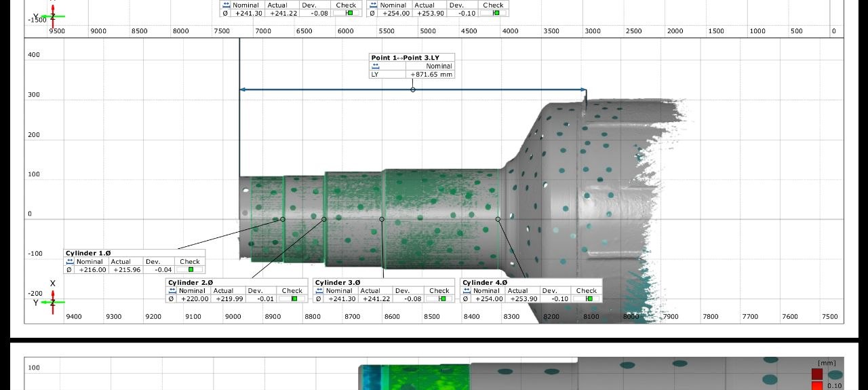Click top-row green check for +241.30 cylinder
Viewport: 868px width, 390px height.
point(350,13)
